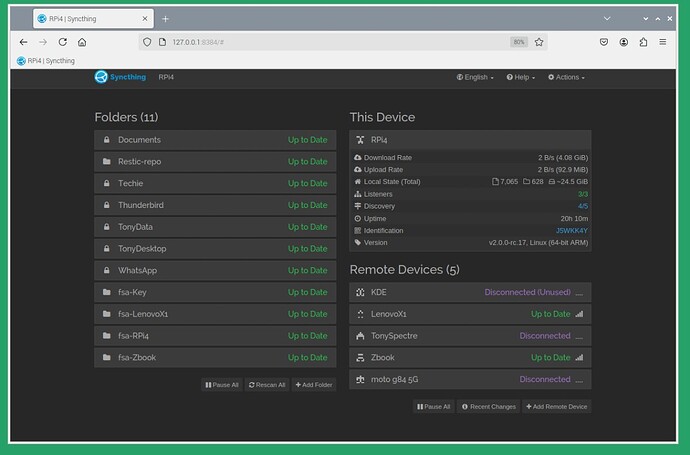690x455 pixels.
Task: Click the RPi4 name in the navbar
Action: pos(166,77)
